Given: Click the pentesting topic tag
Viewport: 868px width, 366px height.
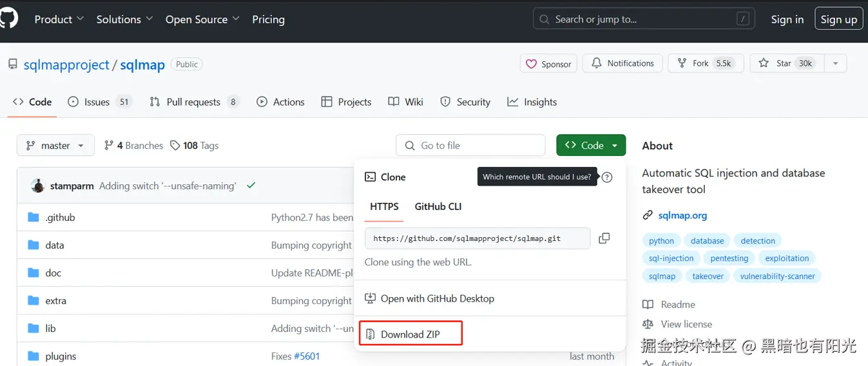Looking at the screenshot, I should coord(729,258).
